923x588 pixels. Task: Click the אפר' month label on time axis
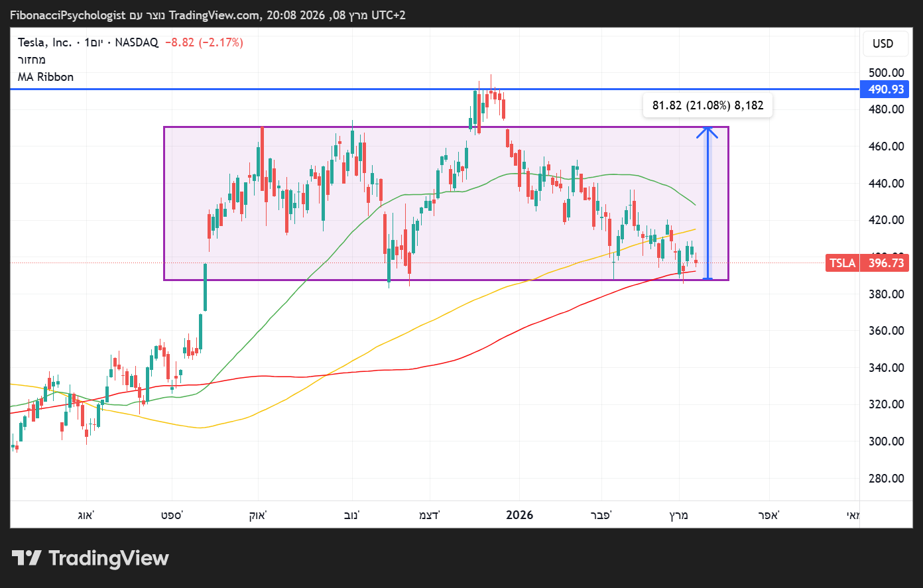coord(769,515)
